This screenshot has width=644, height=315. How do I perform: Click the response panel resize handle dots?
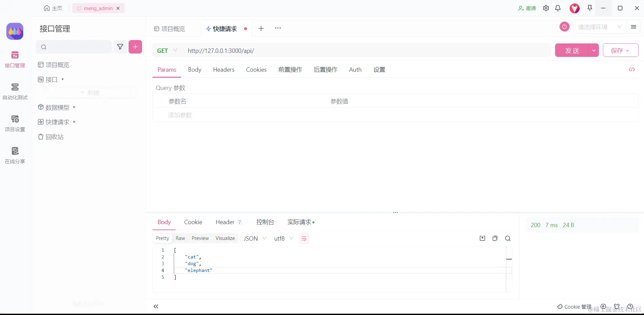pyautogui.click(x=396, y=212)
